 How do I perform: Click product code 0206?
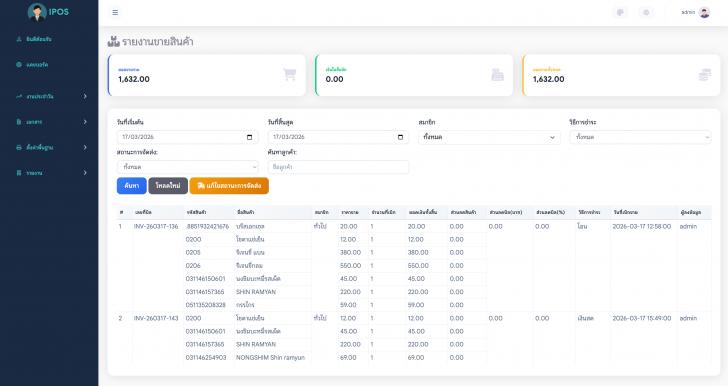point(193,266)
